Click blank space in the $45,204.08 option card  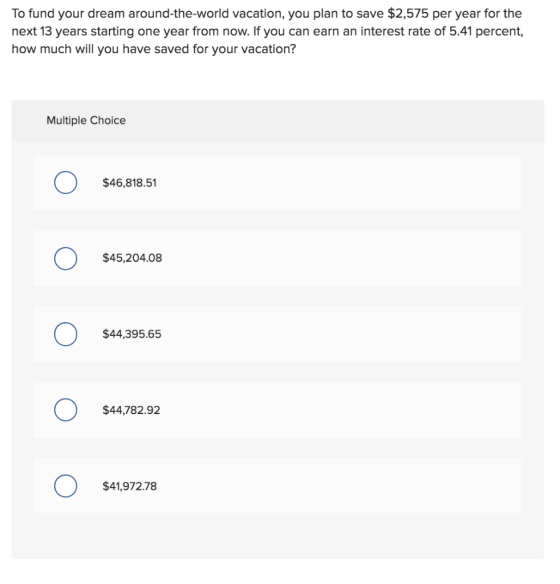tap(335, 258)
